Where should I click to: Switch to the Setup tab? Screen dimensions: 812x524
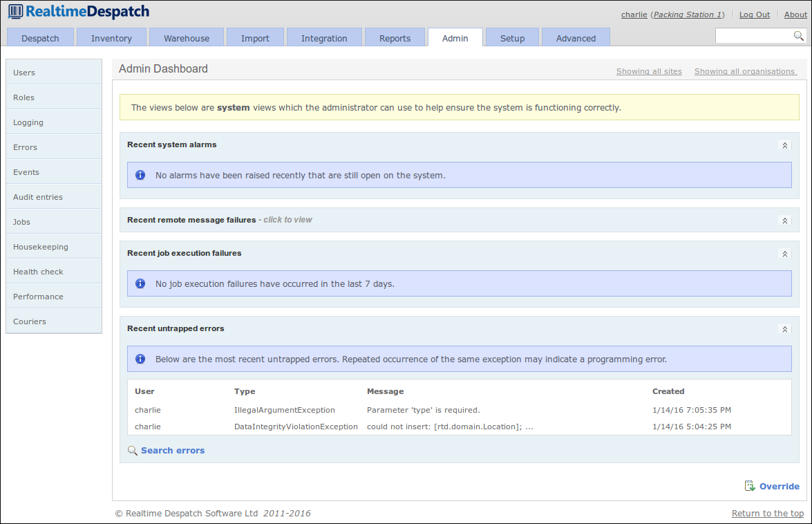point(512,38)
